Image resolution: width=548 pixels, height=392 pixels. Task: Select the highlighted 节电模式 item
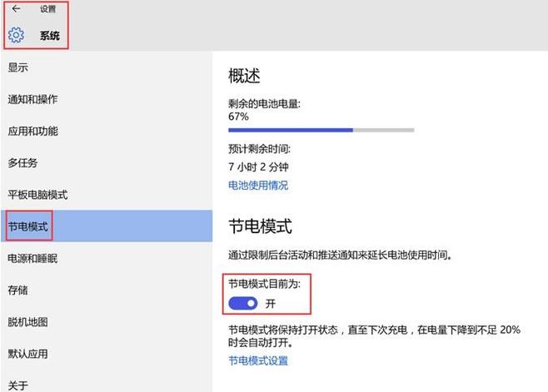107,226
